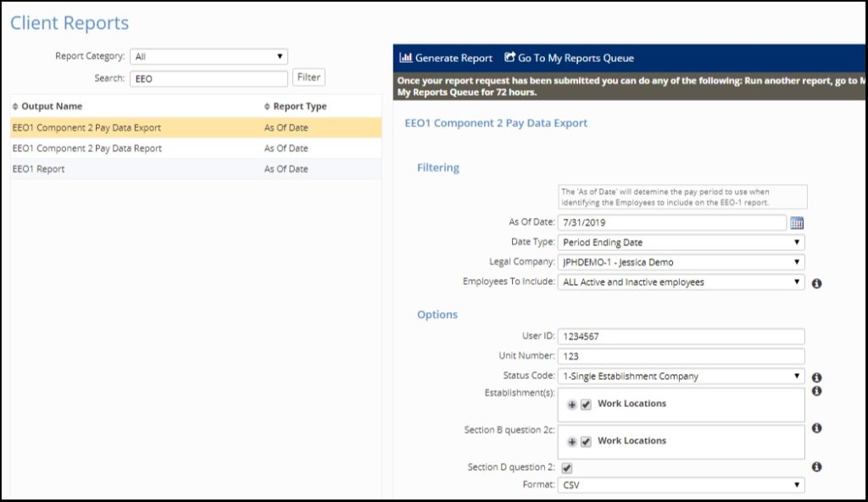Open the Date Type dropdown
868x502 pixels.
tap(681, 243)
